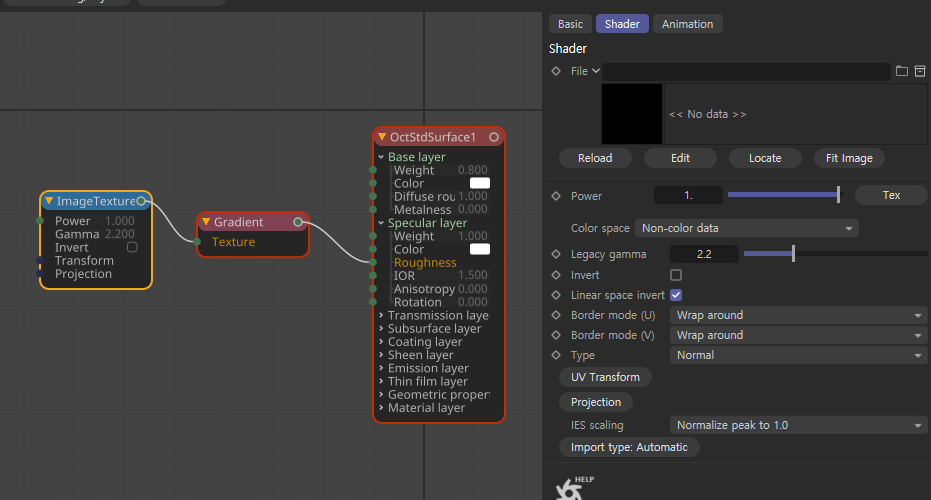Open the IES scaling dropdown
The height and width of the screenshot is (500, 931).
click(x=798, y=425)
